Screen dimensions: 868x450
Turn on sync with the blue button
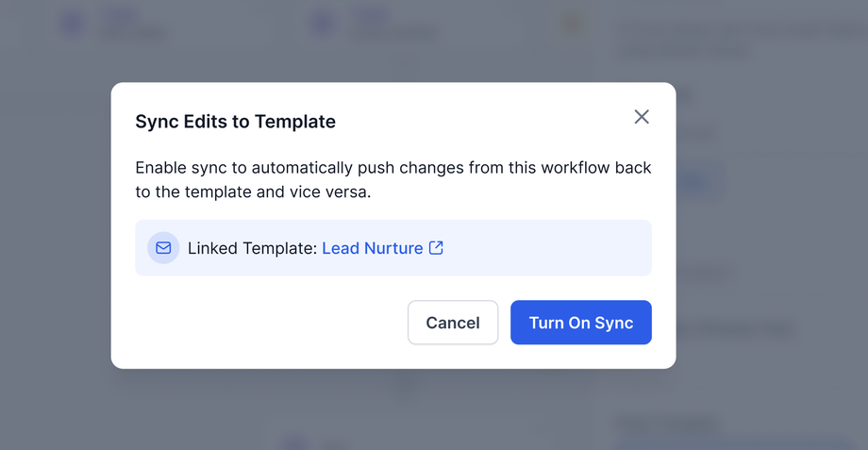(x=580, y=323)
